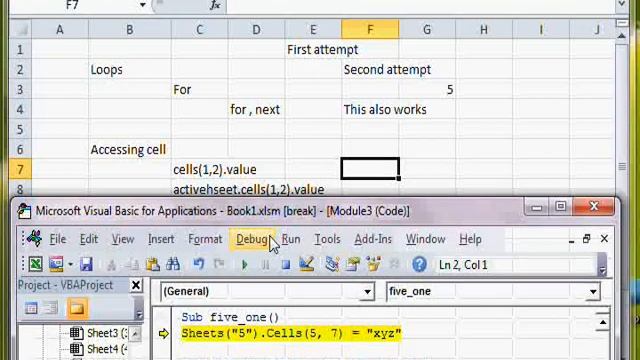Open the Debug menu
The height and width of the screenshot is (360, 640).
tap(252, 239)
